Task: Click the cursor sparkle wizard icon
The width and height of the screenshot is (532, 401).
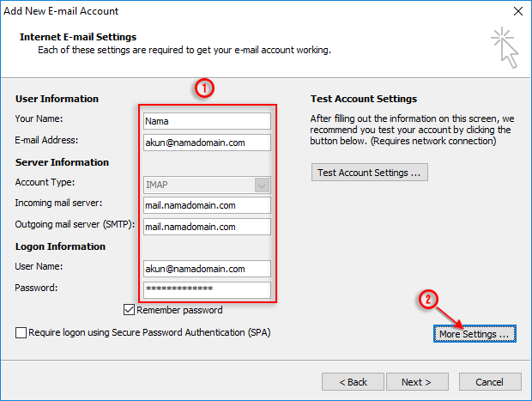Action: pos(505,48)
